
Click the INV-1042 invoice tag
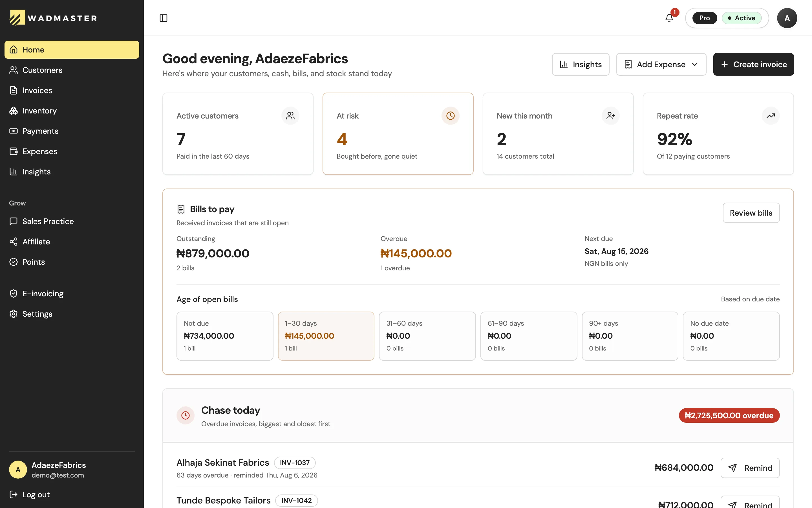coord(296,500)
